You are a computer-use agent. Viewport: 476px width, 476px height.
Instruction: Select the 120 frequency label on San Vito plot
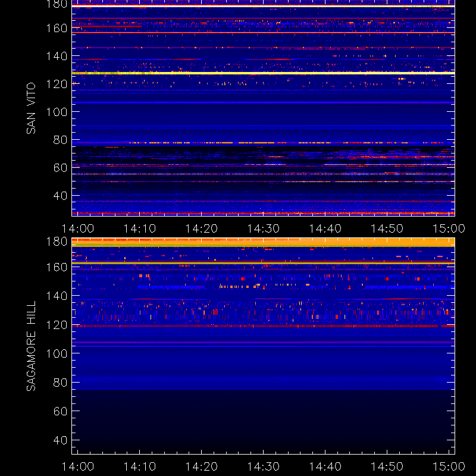pyautogui.click(x=57, y=84)
